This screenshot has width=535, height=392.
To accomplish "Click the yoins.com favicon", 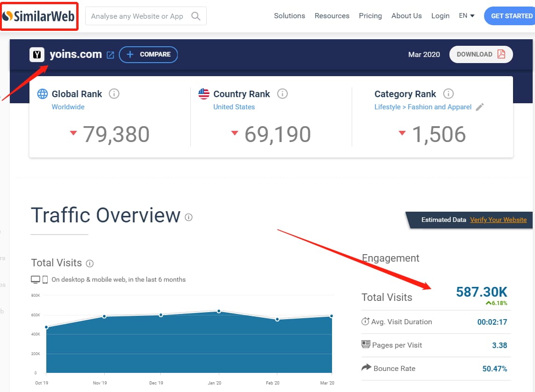I will pyautogui.click(x=37, y=55).
